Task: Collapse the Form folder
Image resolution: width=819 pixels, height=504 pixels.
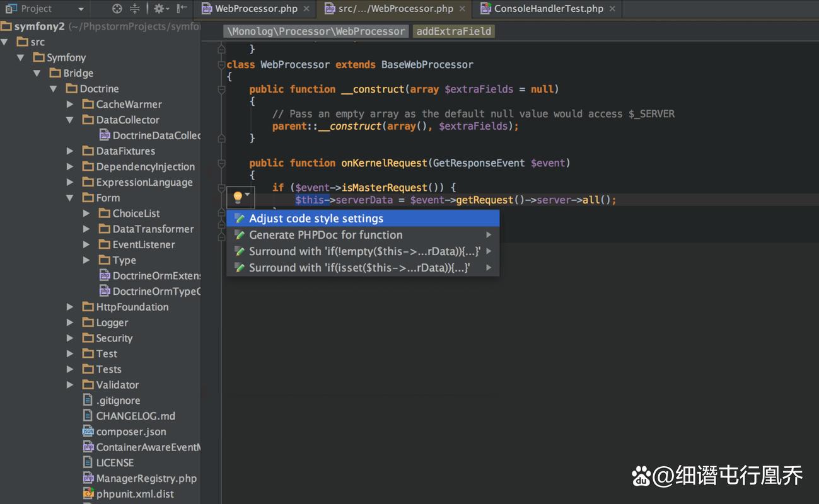Action: click(70, 198)
